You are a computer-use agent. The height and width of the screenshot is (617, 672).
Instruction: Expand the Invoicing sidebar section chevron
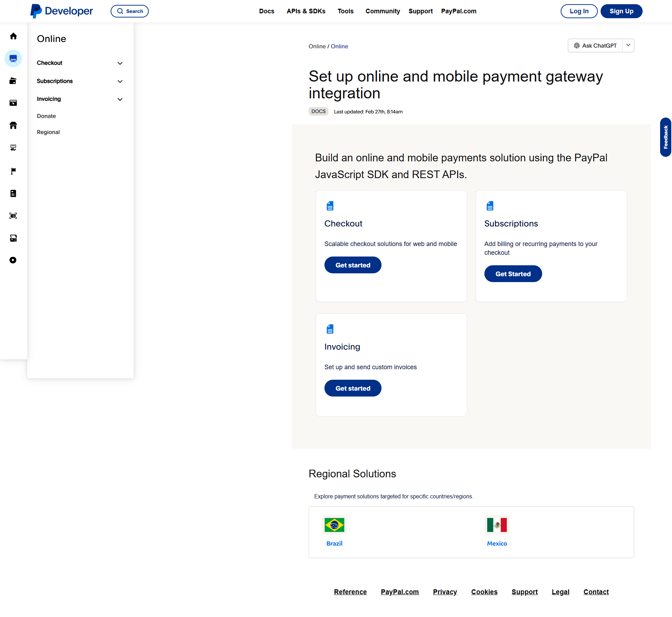click(x=120, y=99)
